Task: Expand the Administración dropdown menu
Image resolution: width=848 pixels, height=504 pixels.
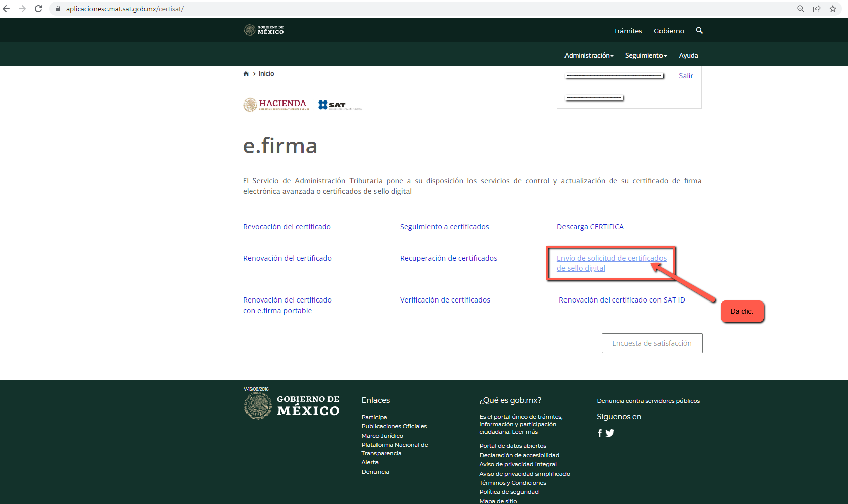Action: 589,56
